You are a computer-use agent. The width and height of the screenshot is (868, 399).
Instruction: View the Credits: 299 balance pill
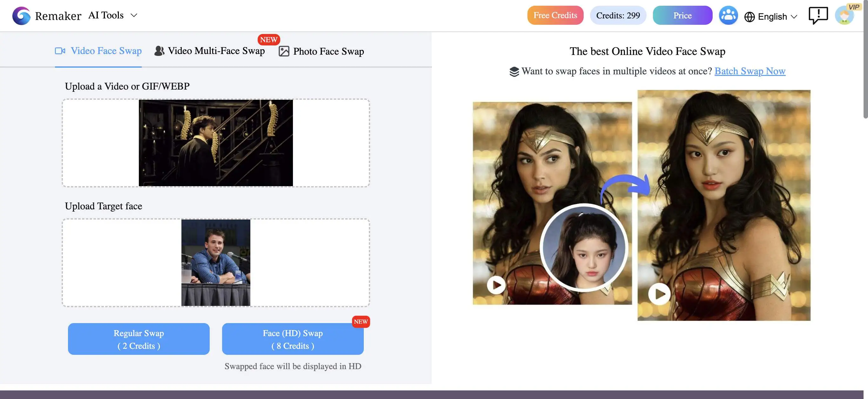618,15
